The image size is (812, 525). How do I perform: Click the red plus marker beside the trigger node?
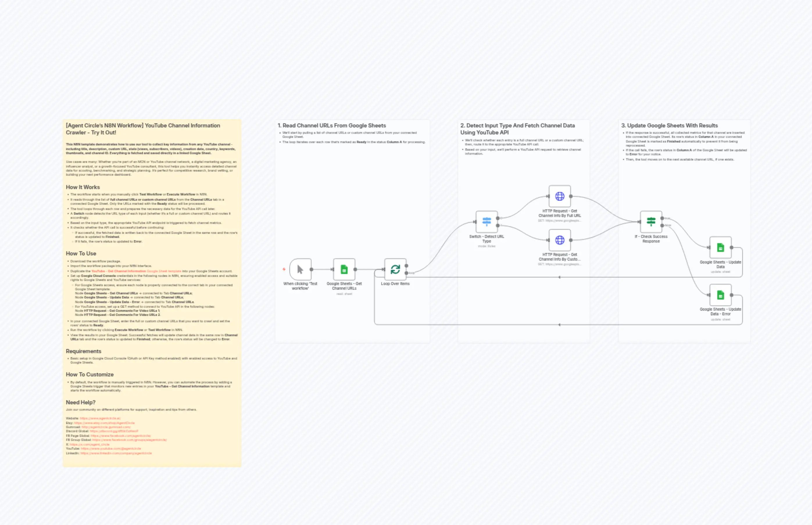[x=284, y=269]
